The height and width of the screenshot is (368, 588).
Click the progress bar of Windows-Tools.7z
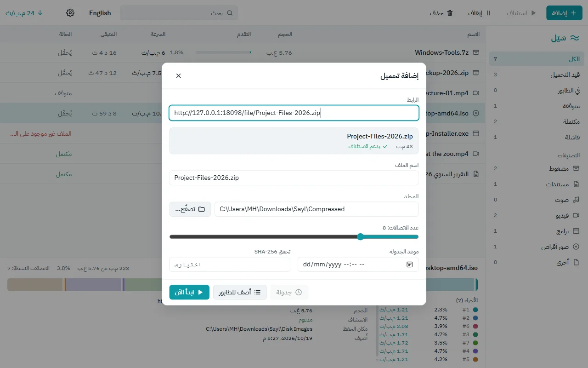pos(223,52)
